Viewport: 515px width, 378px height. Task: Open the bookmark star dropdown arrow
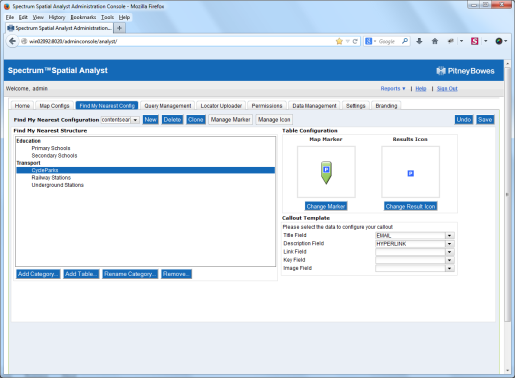(347, 41)
